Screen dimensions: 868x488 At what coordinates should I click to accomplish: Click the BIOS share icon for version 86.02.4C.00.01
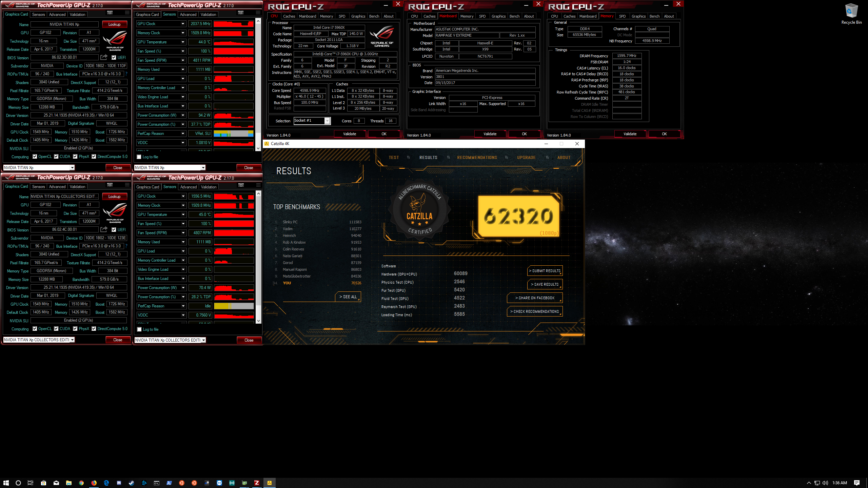pos(104,229)
